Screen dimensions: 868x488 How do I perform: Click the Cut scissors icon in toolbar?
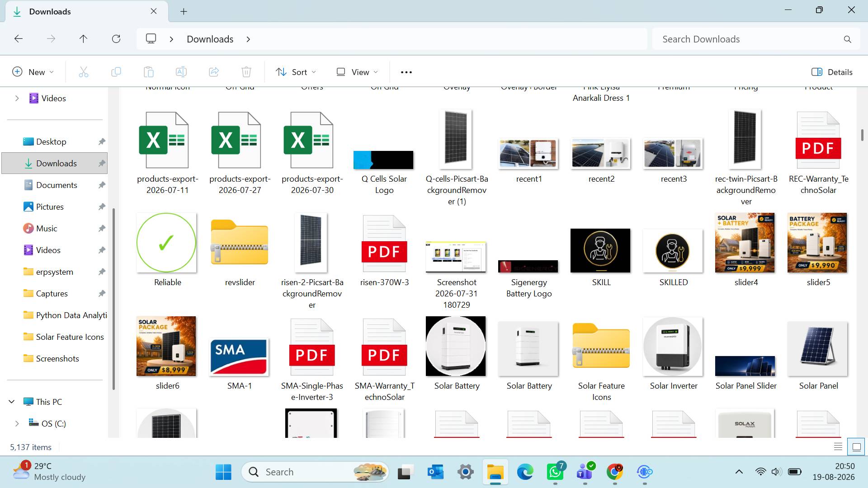coord(84,72)
